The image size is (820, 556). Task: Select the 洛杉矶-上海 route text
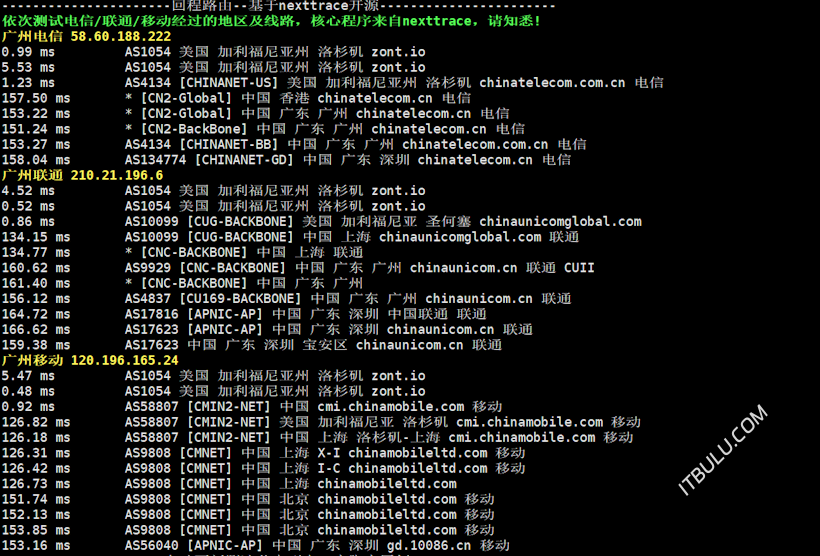point(398,438)
